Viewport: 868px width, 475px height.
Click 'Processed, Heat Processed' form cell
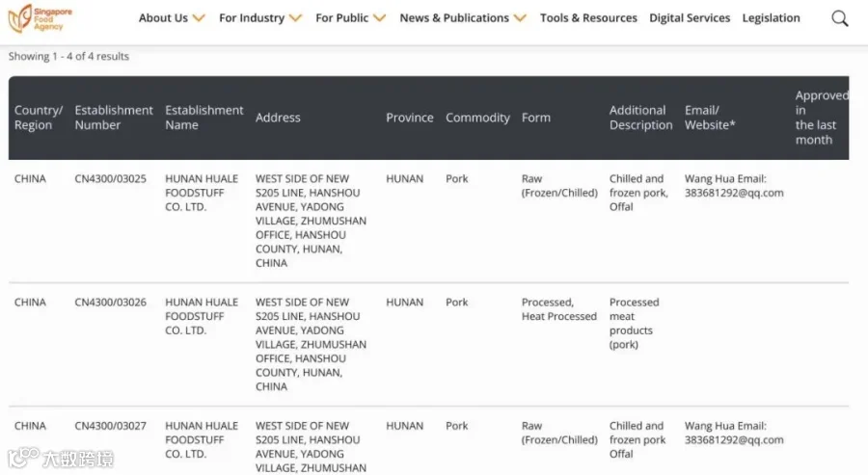point(559,309)
